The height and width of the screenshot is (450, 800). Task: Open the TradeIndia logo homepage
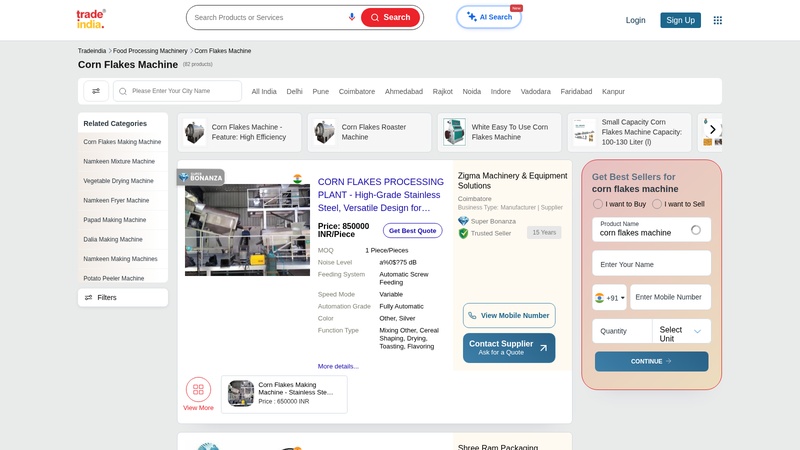pos(91,19)
